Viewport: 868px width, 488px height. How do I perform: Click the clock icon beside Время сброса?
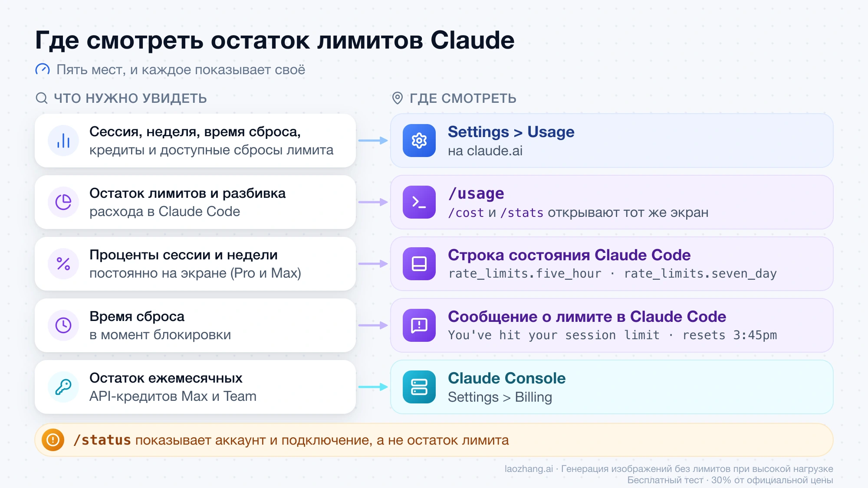coord(63,325)
